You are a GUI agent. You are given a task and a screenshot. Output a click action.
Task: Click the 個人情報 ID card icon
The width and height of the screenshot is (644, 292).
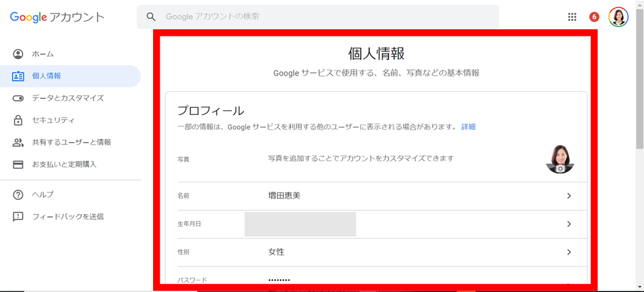pyautogui.click(x=18, y=76)
